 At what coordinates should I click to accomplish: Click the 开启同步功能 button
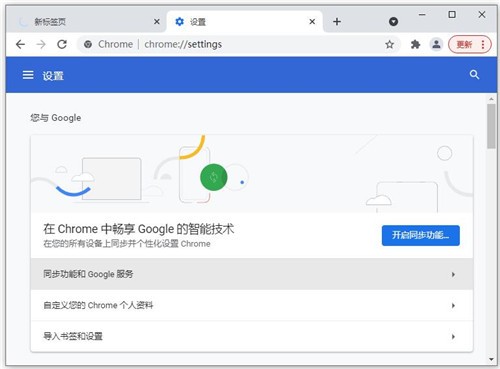pyautogui.click(x=421, y=236)
